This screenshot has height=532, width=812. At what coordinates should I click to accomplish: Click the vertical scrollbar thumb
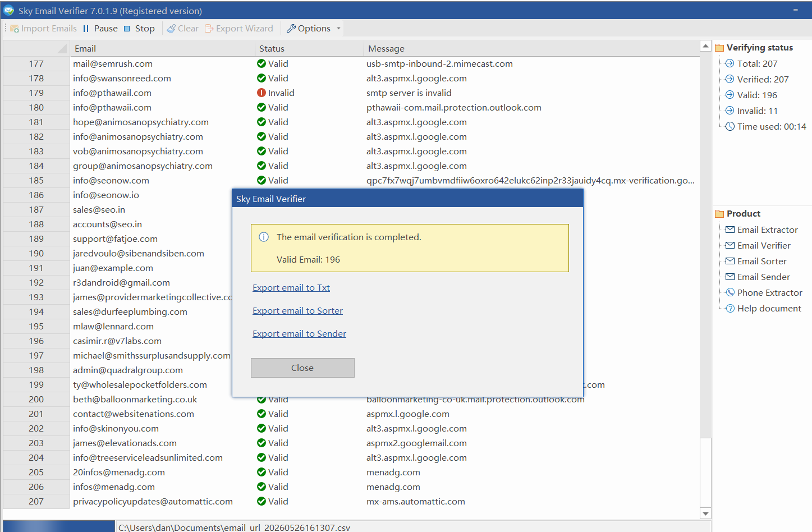[705, 473]
